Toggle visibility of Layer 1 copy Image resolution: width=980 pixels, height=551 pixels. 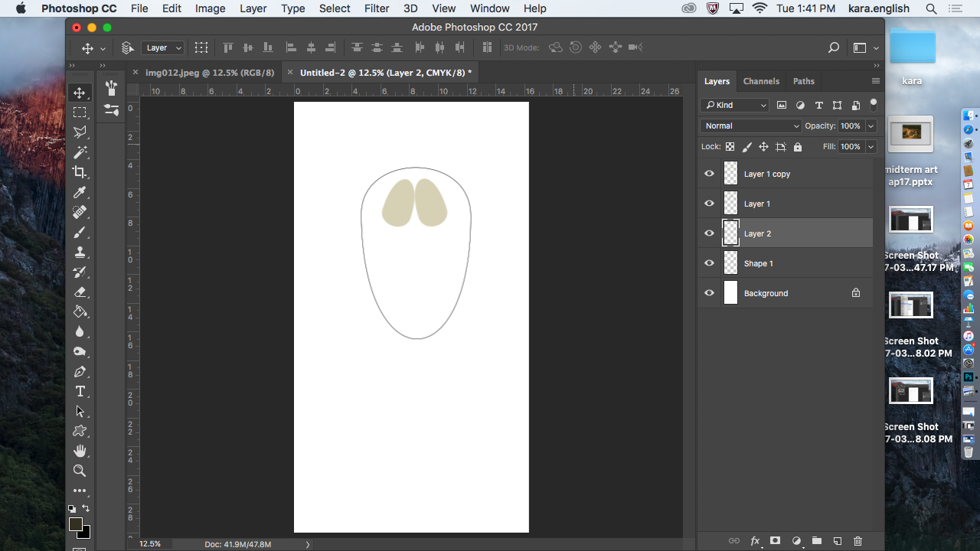[709, 173]
